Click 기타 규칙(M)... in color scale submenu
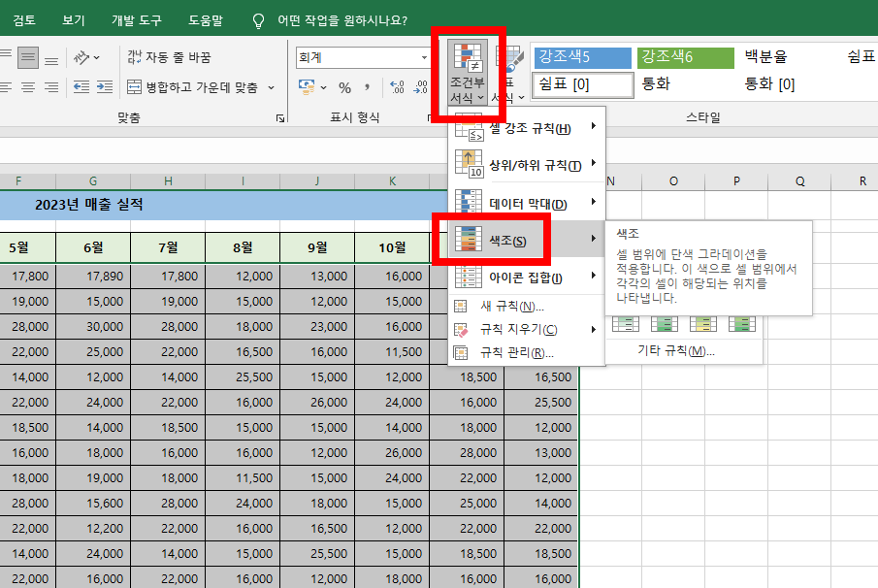The image size is (878, 588). [676, 351]
